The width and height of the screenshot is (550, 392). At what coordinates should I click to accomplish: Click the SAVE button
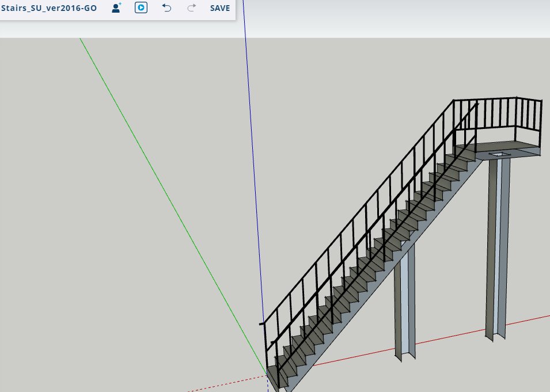[220, 8]
